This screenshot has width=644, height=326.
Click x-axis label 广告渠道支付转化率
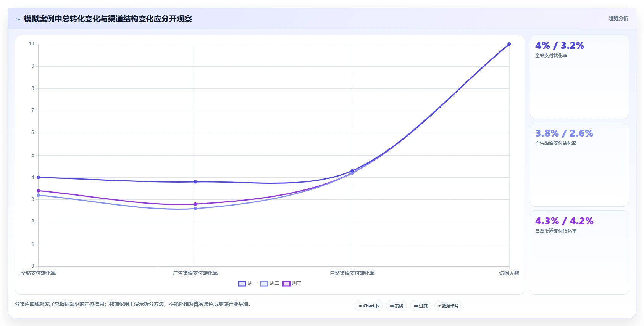pos(195,273)
